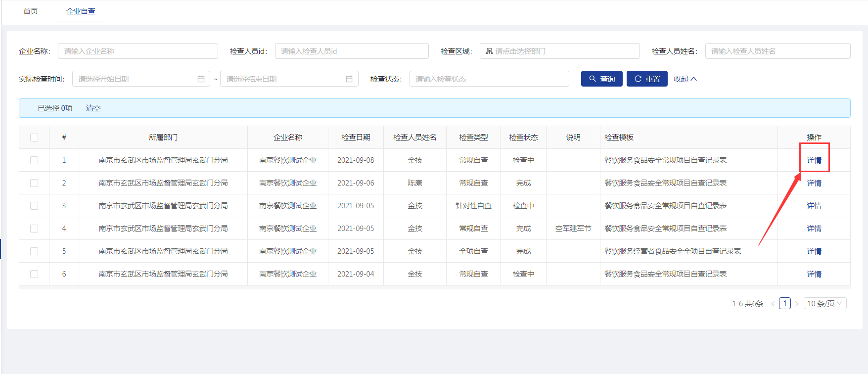The image size is (868, 374).
Task: Open 详情 for row 1
Action: point(814,160)
